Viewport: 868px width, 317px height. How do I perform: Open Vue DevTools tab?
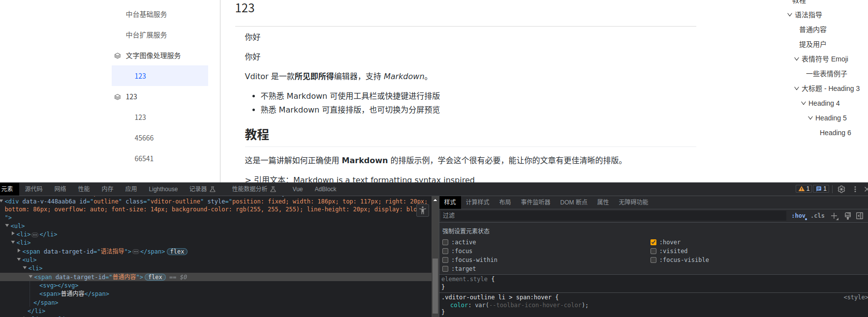coord(298,189)
